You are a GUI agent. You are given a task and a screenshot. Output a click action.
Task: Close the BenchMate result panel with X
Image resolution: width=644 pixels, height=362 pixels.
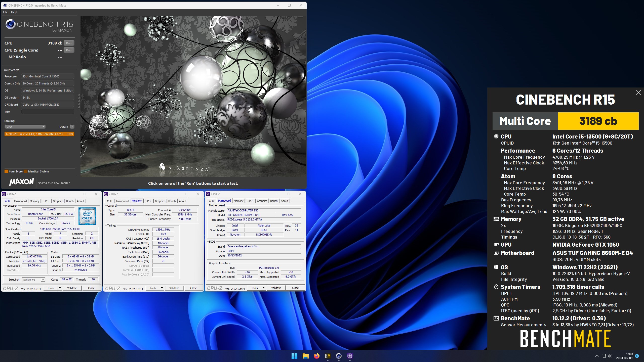[638, 93]
